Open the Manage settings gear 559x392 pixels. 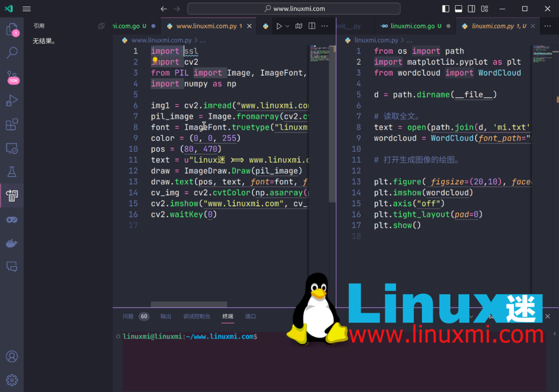click(x=12, y=380)
